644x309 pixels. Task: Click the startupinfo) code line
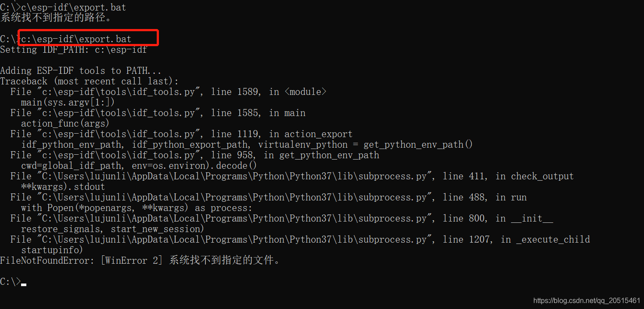click(52, 250)
